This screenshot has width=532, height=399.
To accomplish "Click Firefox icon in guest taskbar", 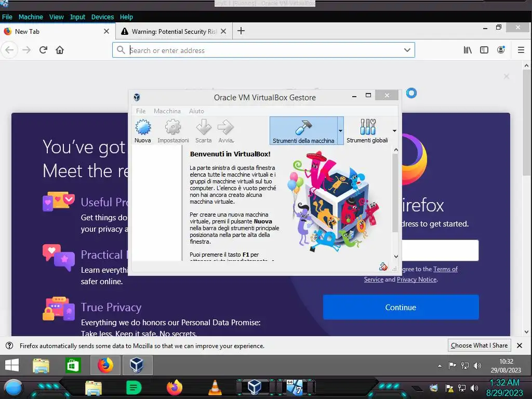I will pos(105,365).
